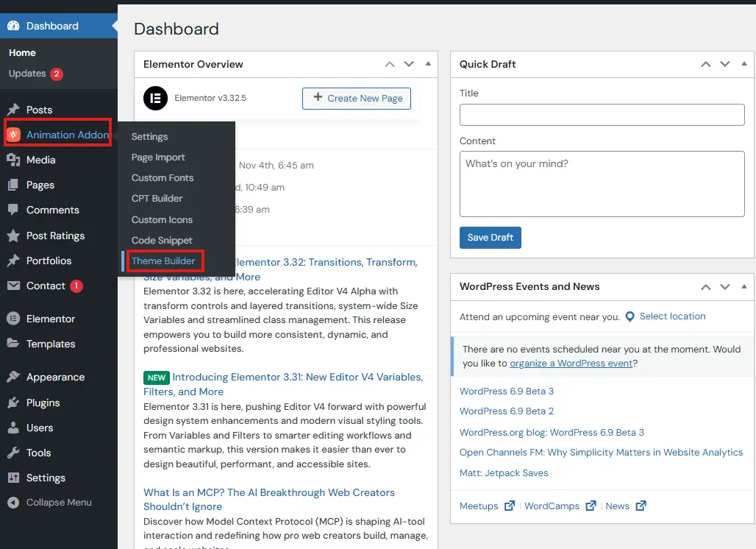756x549 pixels.
Task: Click the Contact envelope icon in sidebar
Action: click(13, 286)
